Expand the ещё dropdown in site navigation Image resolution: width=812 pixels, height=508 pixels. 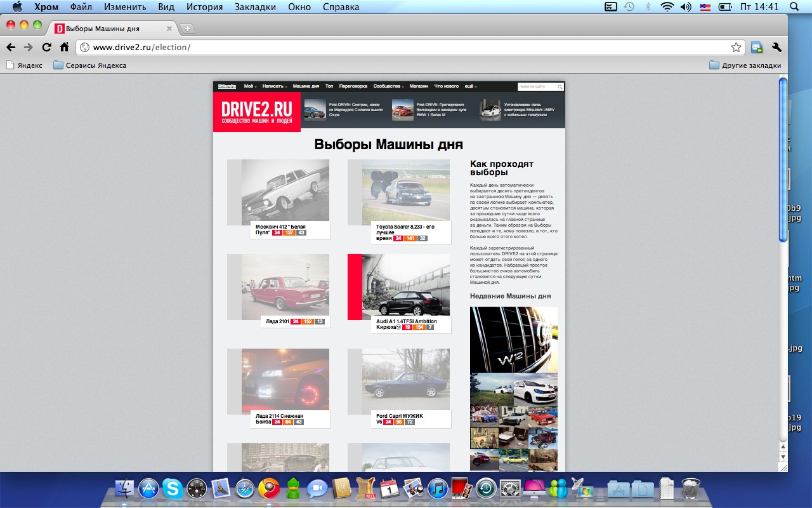pos(471,86)
